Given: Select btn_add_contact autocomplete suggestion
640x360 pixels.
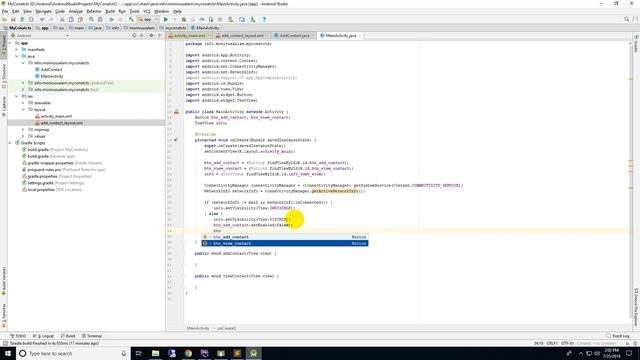Looking at the screenshot, I should click(x=285, y=237).
